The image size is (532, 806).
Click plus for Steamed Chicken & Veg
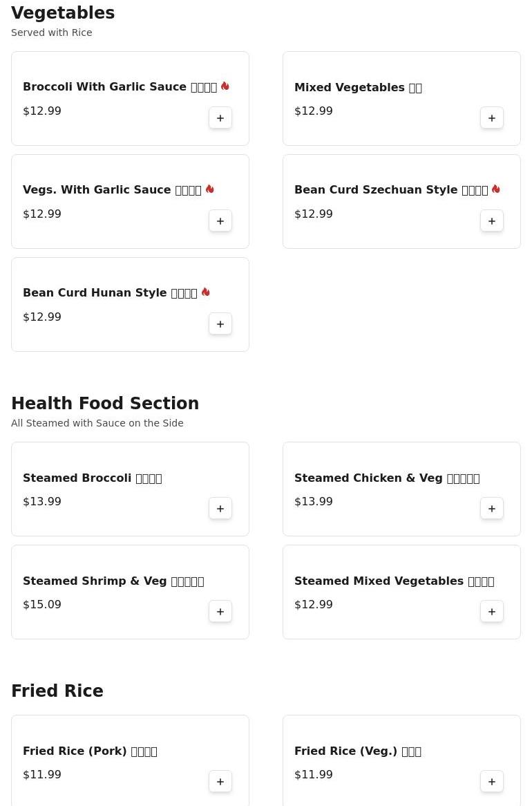(x=492, y=509)
